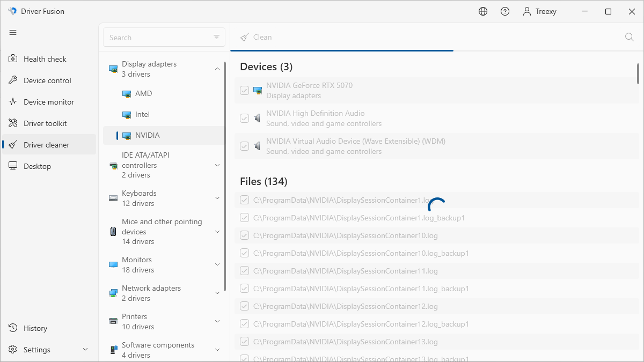
Task: Expand the Keyboards driver category
Action: (217, 198)
